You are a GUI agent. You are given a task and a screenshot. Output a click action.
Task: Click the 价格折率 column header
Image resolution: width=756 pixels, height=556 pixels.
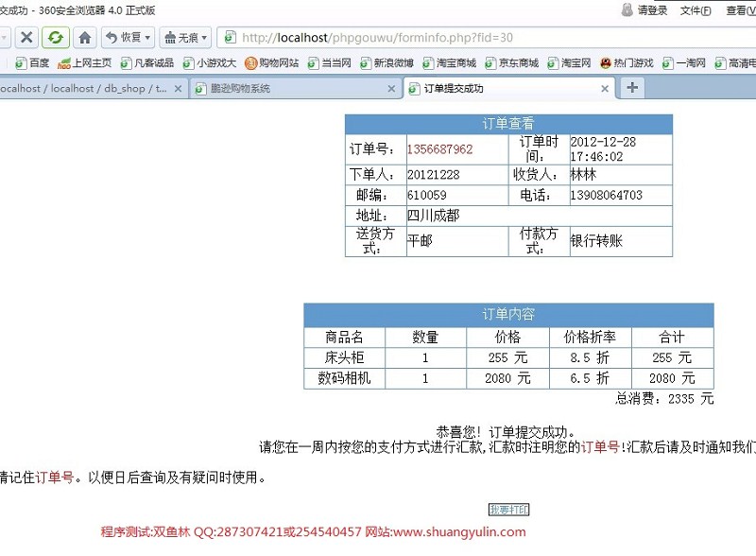click(x=590, y=337)
